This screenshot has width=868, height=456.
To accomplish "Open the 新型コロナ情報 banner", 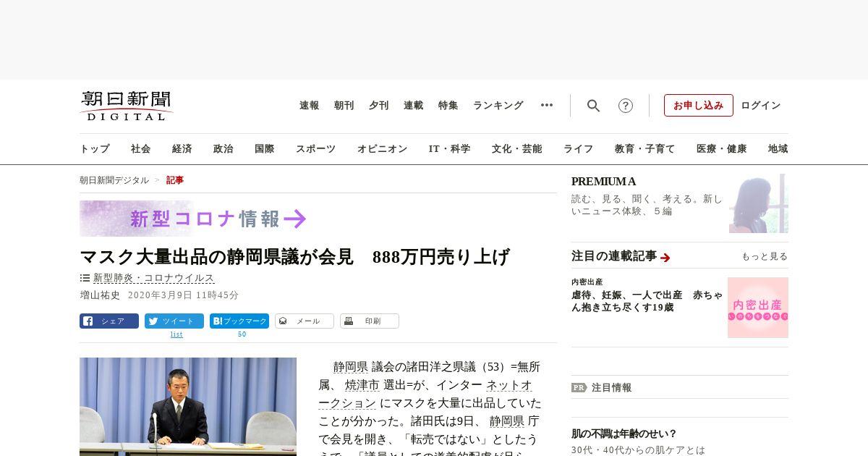I will point(195,219).
